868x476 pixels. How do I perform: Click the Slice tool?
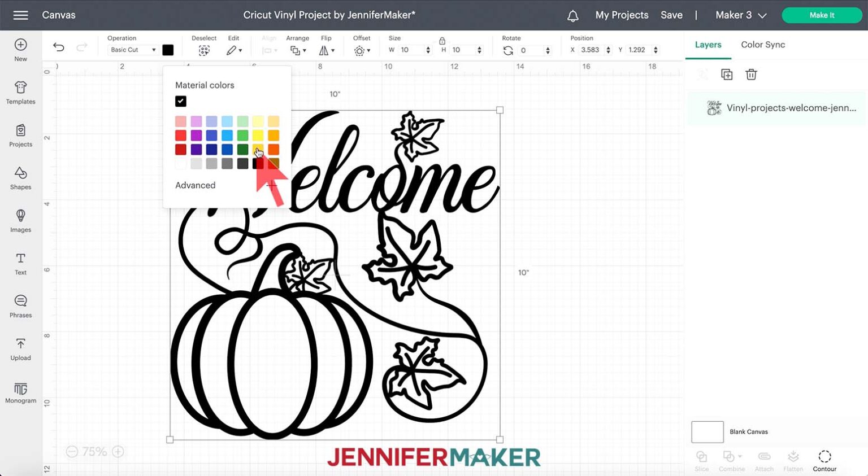(x=702, y=461)
